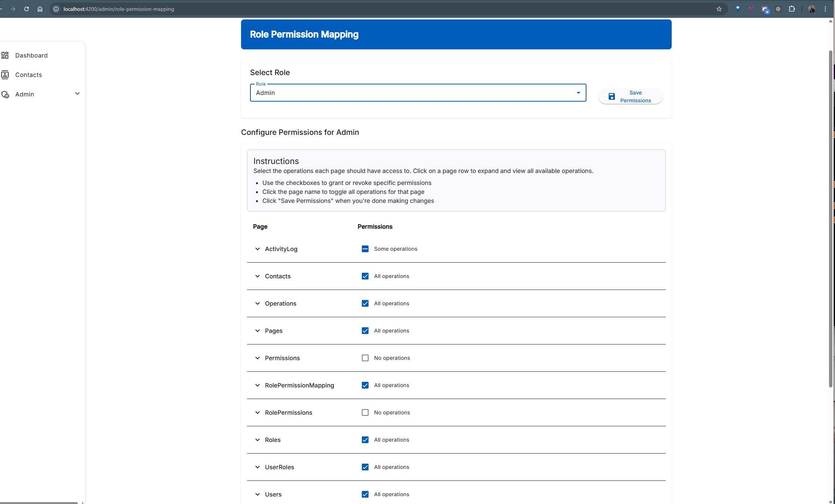Screen dimensions: 835x504
Task: Click the Operations page name
Action: click(x=280, y=303)
